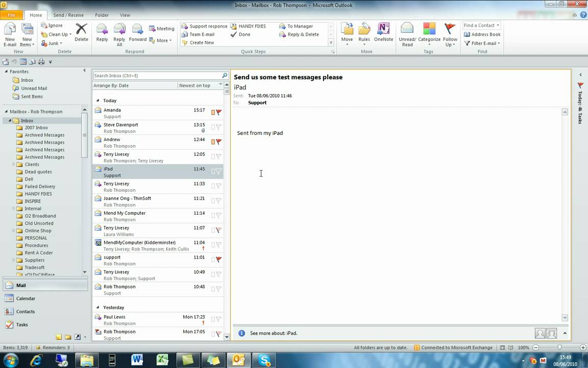Viewport: 588px width, 368px height.
Task: Open the Rules menu
Action: point(364,35)
